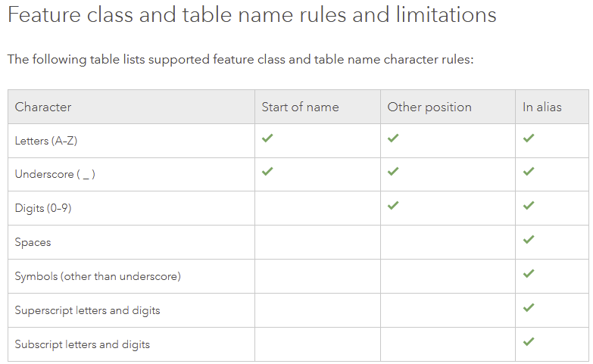Click the Superscript letters and digits label
Viewport: 593px width, 364px height.
(x=88, y=310)
